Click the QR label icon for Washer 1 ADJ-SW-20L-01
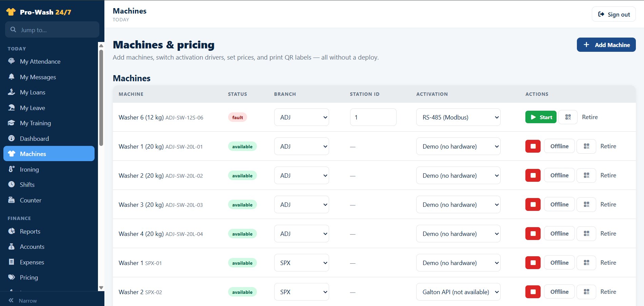 (x=586, y=146)
